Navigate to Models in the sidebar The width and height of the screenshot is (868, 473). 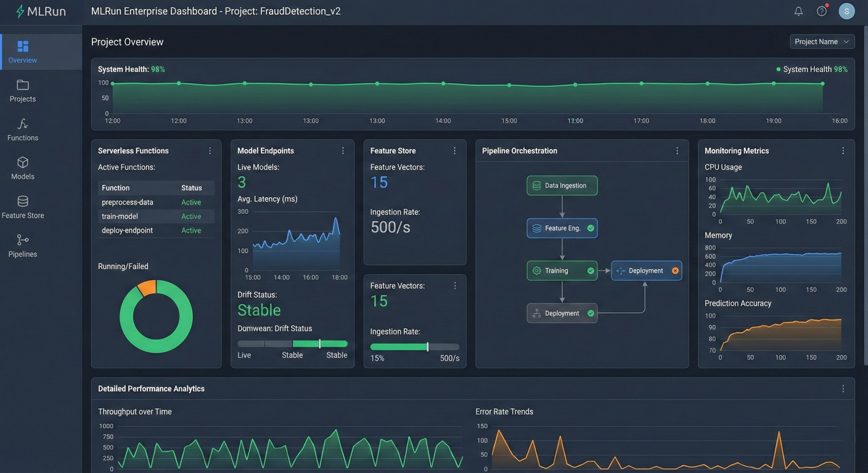coord(23,168)
